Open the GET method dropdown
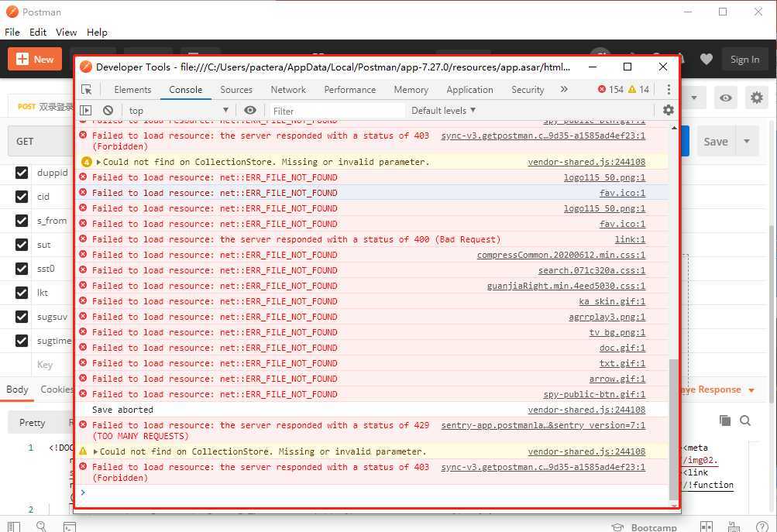Image resolution: width=777 pixels, height=532 pixels. (x=42, y=142)
